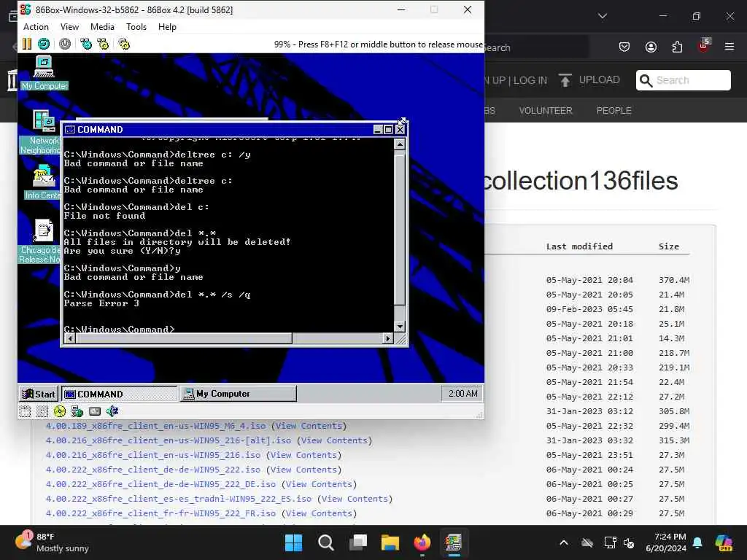Click the COMMAND window system menu icon
The width and height of the screenshot is (747, 560).
(x=70, y=130)
